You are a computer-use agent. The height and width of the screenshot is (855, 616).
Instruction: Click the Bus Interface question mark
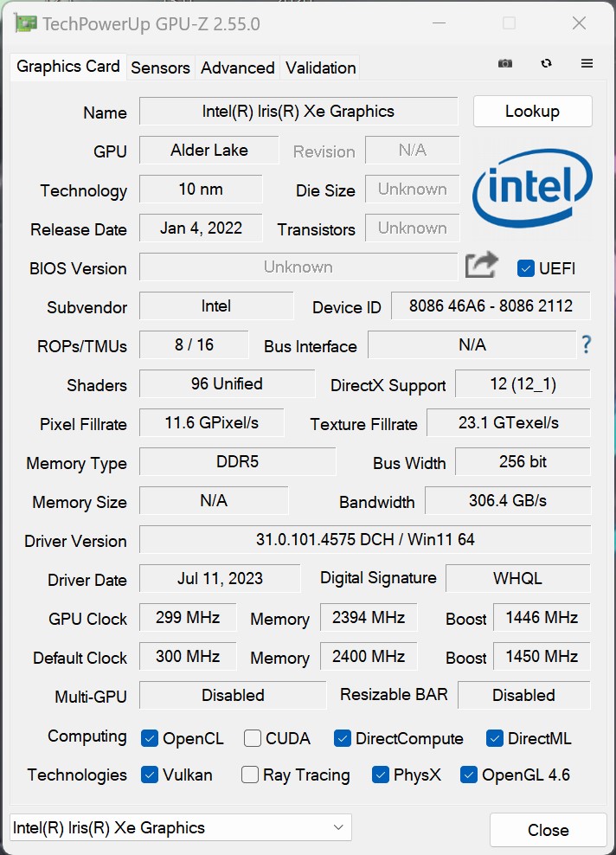click(586, 345)
